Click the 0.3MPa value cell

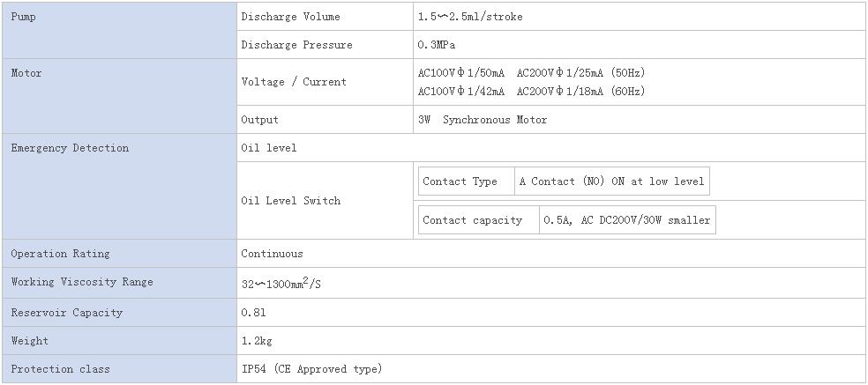639,45
